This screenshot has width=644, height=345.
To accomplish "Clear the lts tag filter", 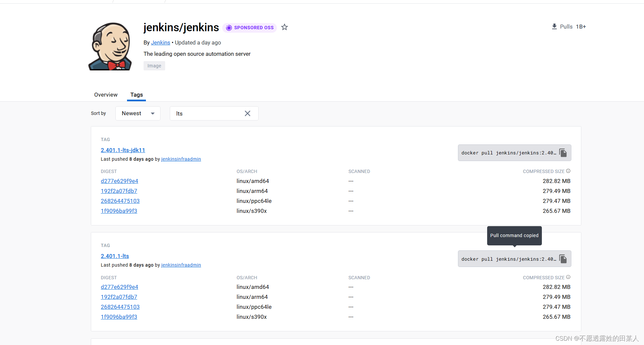I will tap(247, 114).
